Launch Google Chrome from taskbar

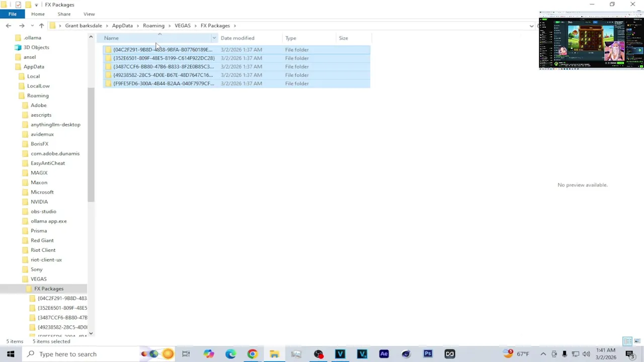252,354
